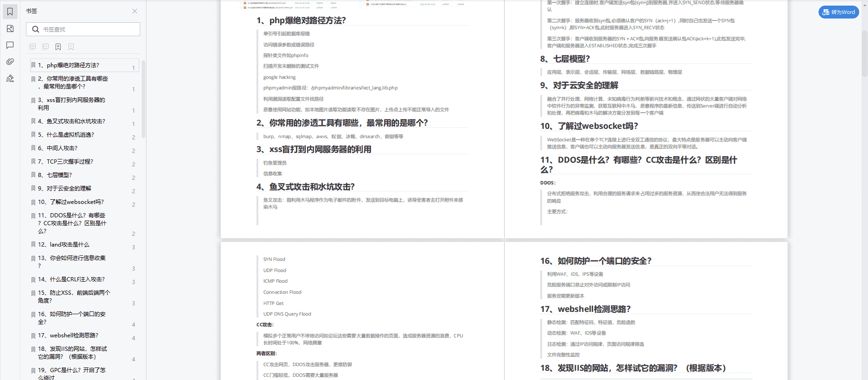
Task: Click heading 3、xss盲打到内网服务器的利用 in document
Action: coord(314,149)
